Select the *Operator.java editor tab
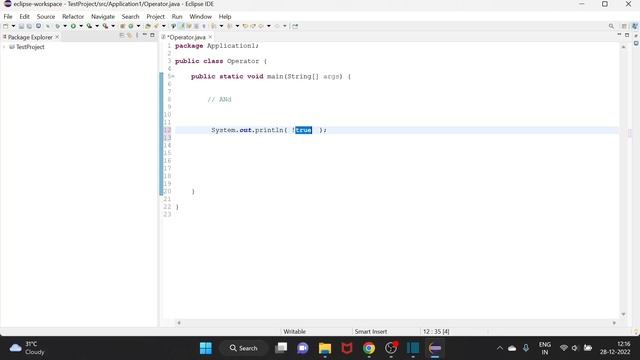The height and width of the screenshot is (360, 640). (186, 37)
